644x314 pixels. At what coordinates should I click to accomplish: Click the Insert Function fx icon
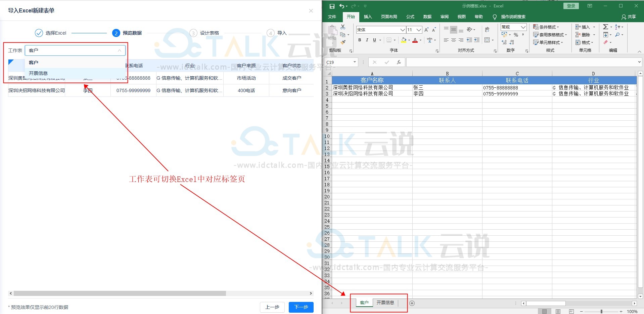click(x=399, y=62)
